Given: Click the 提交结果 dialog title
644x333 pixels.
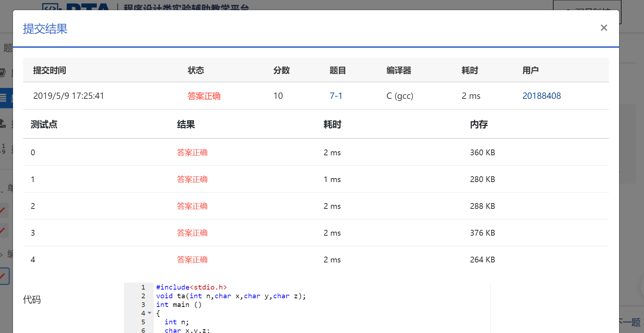Looking at the screenshot, I should click(x=45, y=29).
